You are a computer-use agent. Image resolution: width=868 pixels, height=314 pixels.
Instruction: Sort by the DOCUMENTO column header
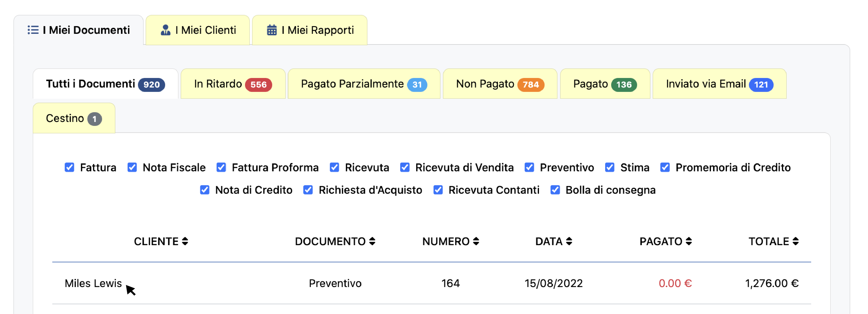335,241
